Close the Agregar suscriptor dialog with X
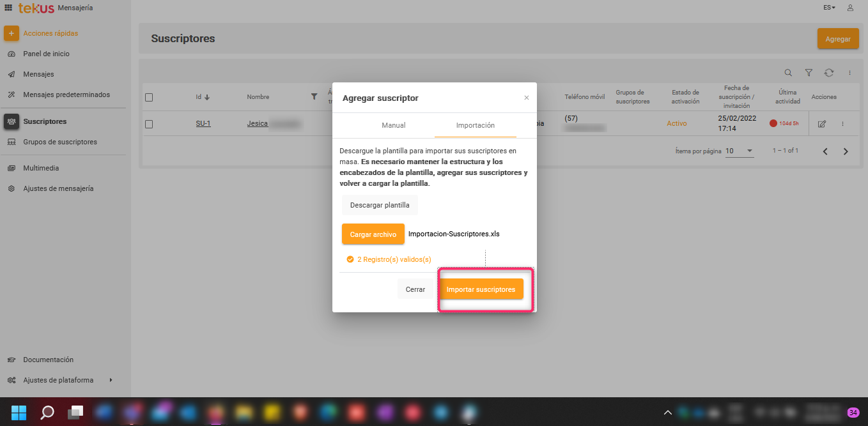This screenshot has height=426, width=868. 527,98
